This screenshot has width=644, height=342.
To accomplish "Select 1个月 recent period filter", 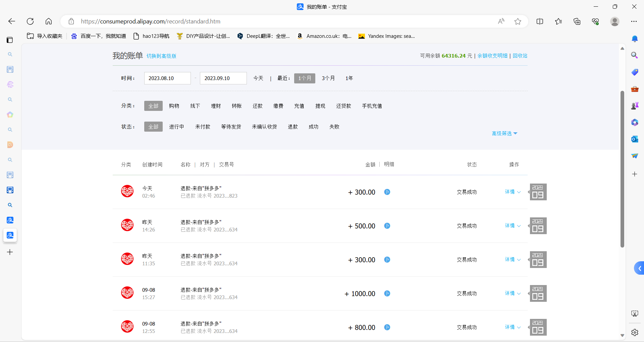I will [305, 78].
